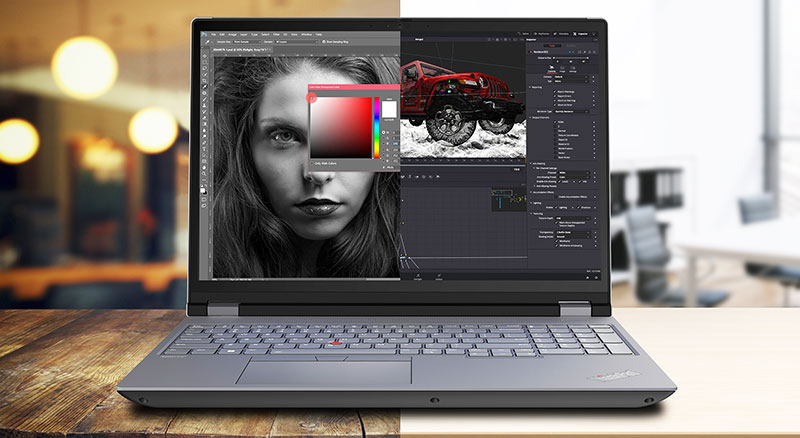Screen dimensions: 800x438
Task: Switch to the Inspector Modifiers tab
Action: pos(571,45)
